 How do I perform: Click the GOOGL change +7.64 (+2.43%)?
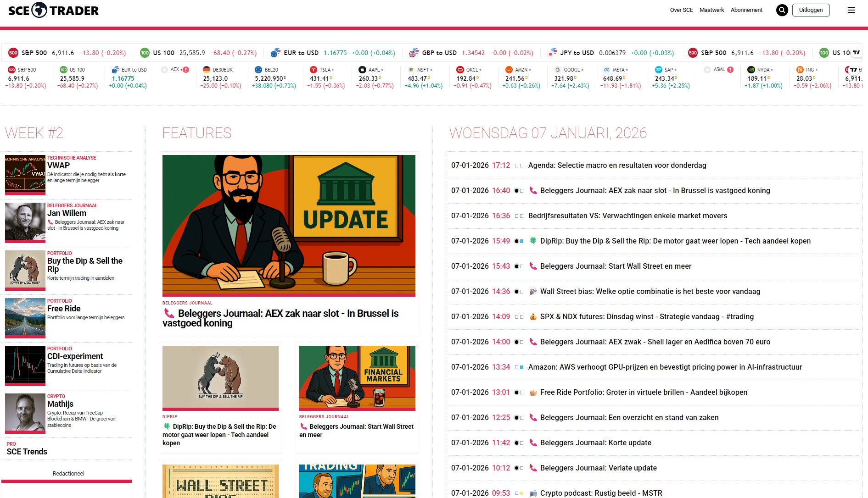point(570,86)
